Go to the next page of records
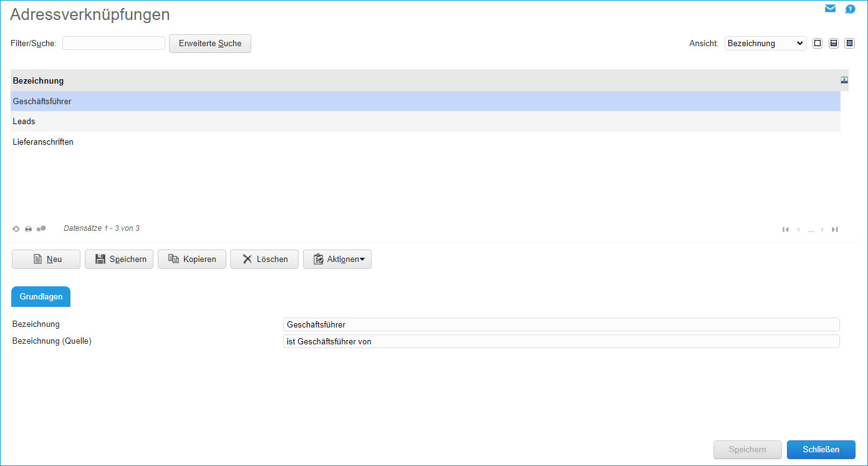 [x=823, y=230]
